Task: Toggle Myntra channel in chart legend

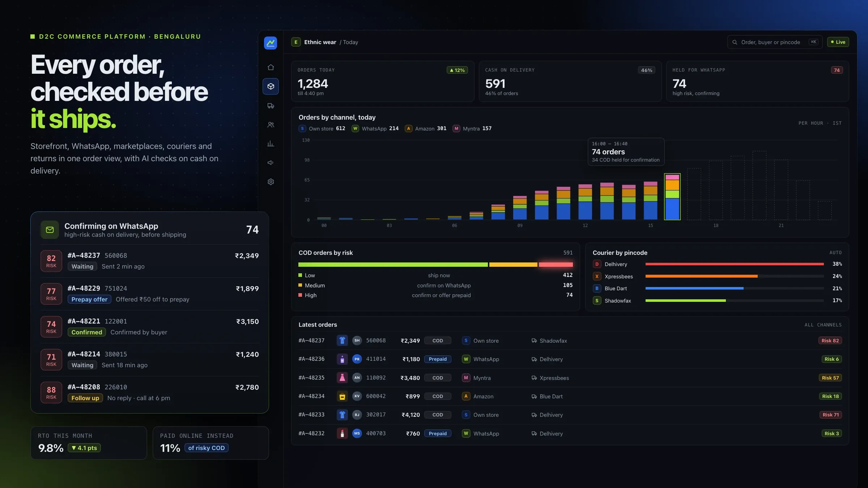Action: pos(472,129)
